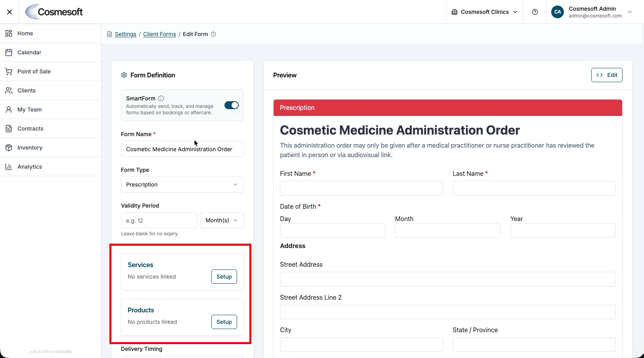The height and width of the screenshot is (358, 644).
Task: Click the breadcrumb document icon
Action: 109,34
